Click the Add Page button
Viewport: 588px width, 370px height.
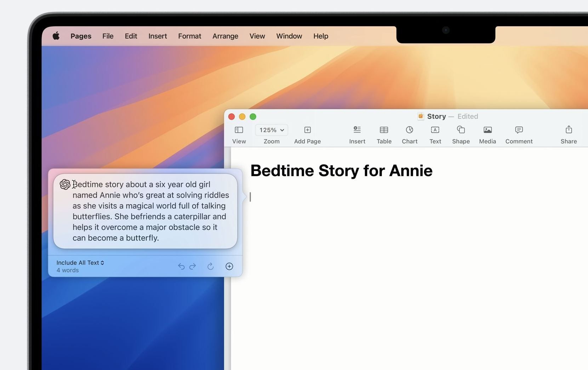(307, 134)
